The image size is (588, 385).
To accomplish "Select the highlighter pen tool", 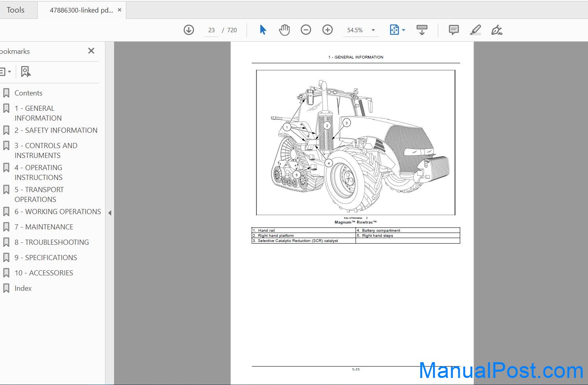I will tap(476, 30).
